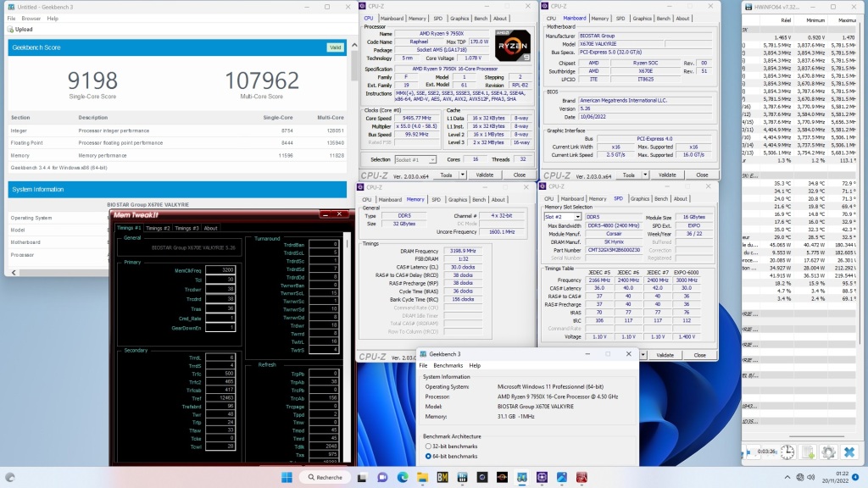Click the HWiNFO logging sheet icon
This screenshot has height=488, width=868.
(x=808, y=452)
